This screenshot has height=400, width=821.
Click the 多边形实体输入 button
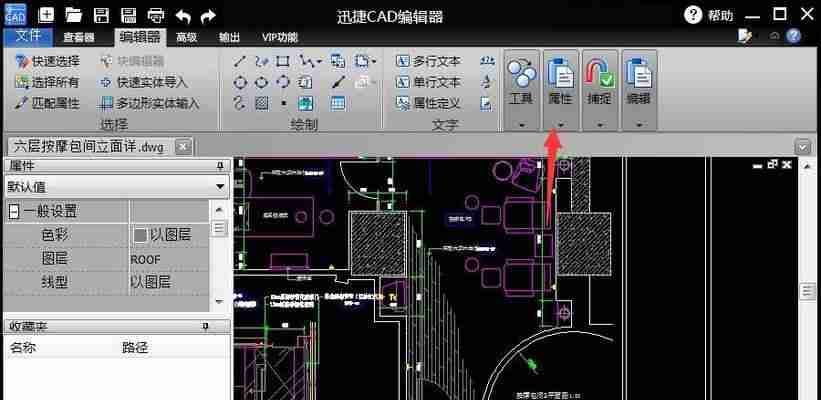(x=150, y=103)
